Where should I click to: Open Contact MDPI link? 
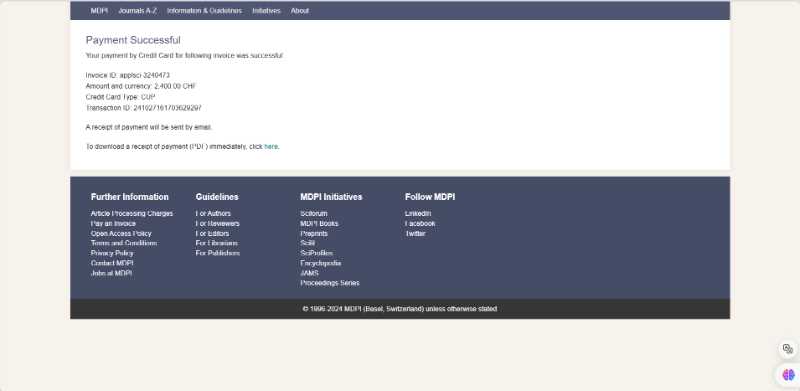pyautogui.click(x=112, y=263)
